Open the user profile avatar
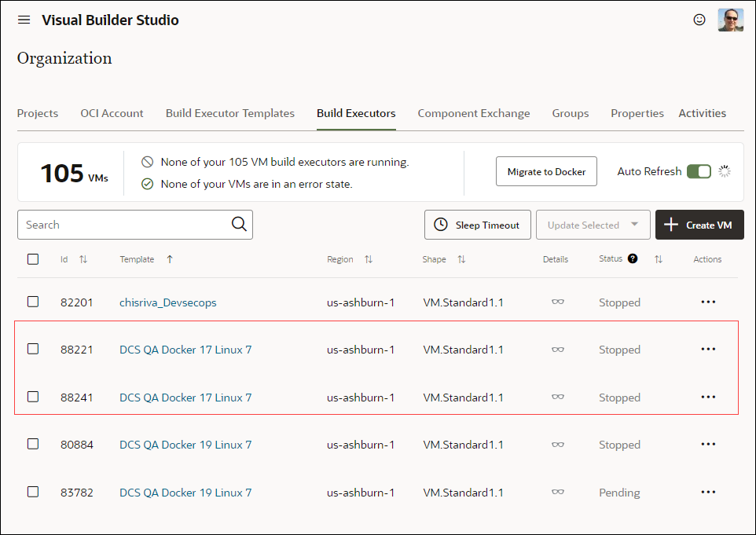 (730, 20)
